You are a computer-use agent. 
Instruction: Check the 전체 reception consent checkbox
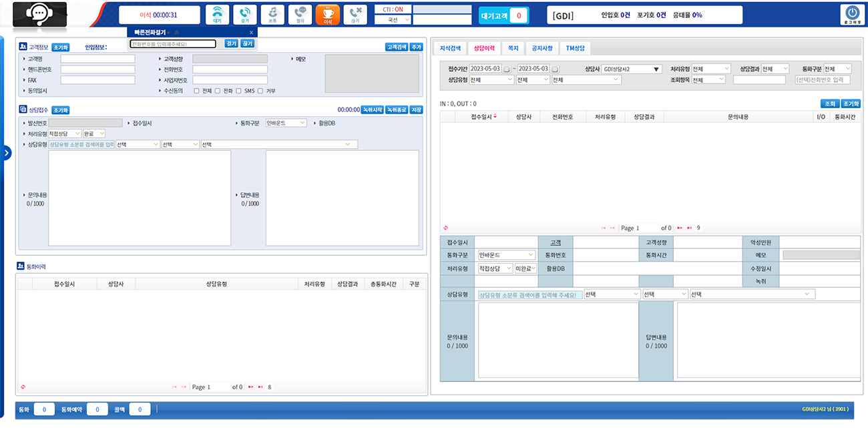(196, 91)
